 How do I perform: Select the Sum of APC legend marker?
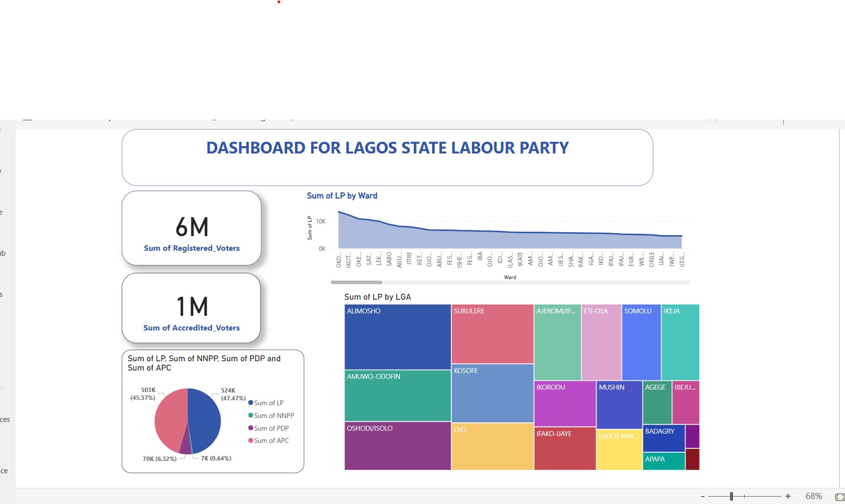click(x=251, y=440)
